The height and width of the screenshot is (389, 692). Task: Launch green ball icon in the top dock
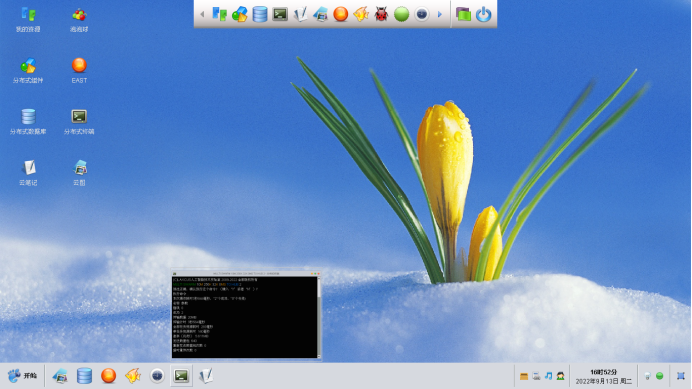402,14
